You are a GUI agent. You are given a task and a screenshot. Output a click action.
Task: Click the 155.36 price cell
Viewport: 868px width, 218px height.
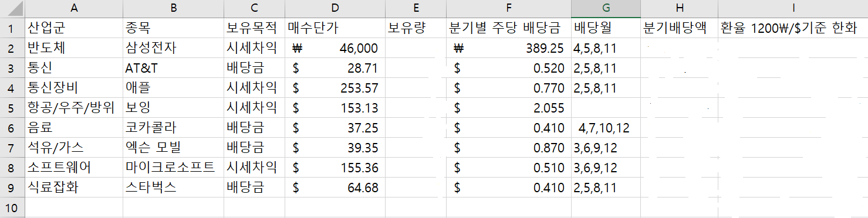pyautogui.click(x=335, y=168)
